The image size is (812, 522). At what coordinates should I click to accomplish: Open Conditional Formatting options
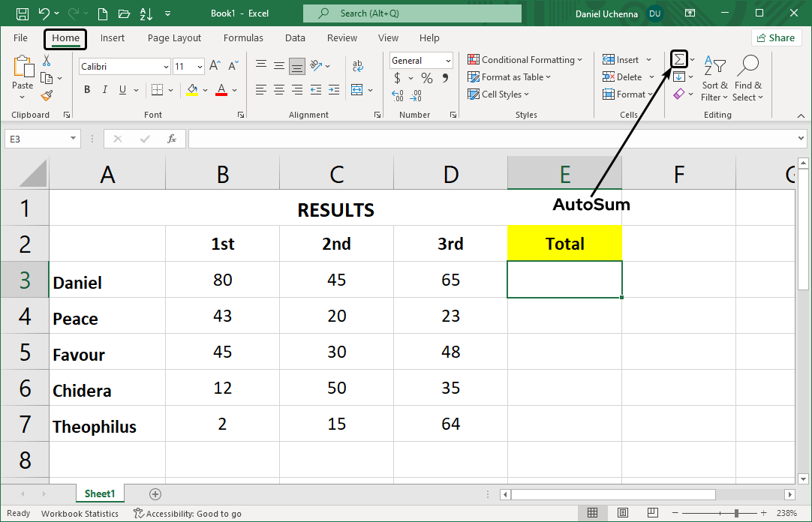[x=525, y=59]
